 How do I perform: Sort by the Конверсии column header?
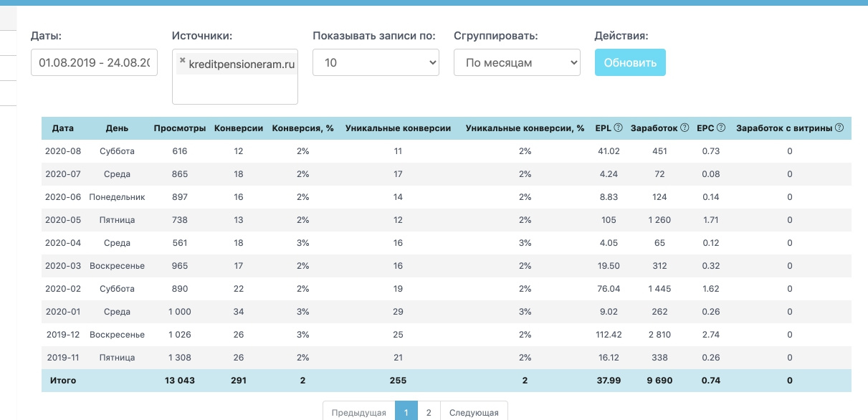pos(239,128)
